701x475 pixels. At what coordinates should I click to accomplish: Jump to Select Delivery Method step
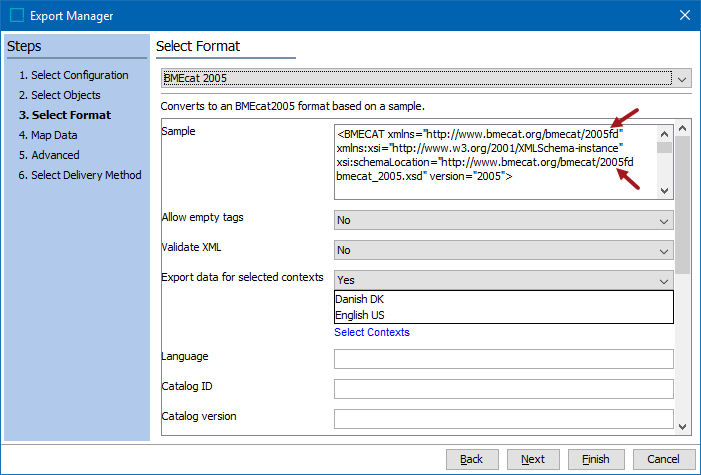[80, 175]
